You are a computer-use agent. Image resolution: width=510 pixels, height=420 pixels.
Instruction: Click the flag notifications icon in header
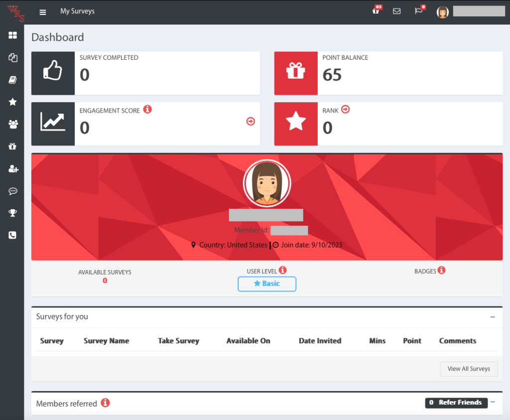[418, 11]
